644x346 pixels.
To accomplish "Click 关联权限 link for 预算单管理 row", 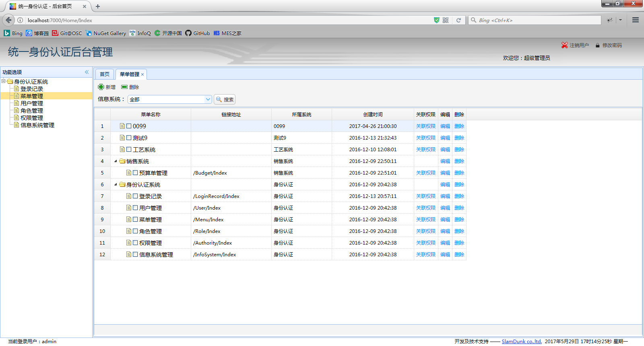I will click(x=425, y=173).
